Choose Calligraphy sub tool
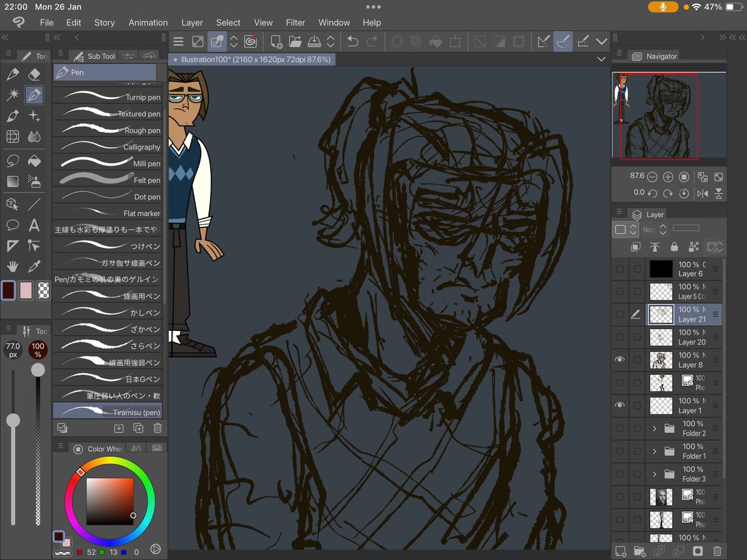Viewport: 747px width, 560px height. click(x=107, y=147)
